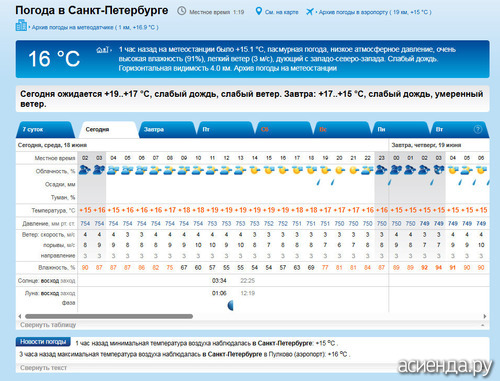
Task: Click the left scroll arrow of the table
Action: pyautogui.click(x=20, y=316)
